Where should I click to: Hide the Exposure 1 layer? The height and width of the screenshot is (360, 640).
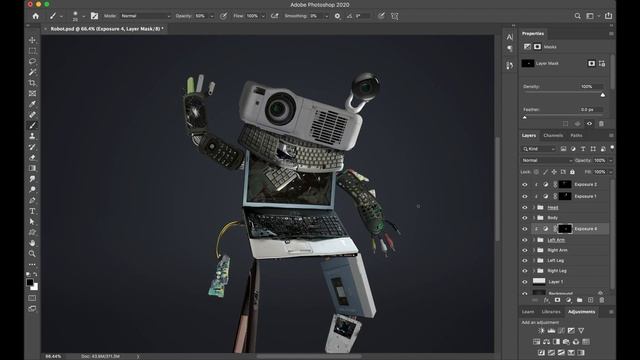point(525,196)
